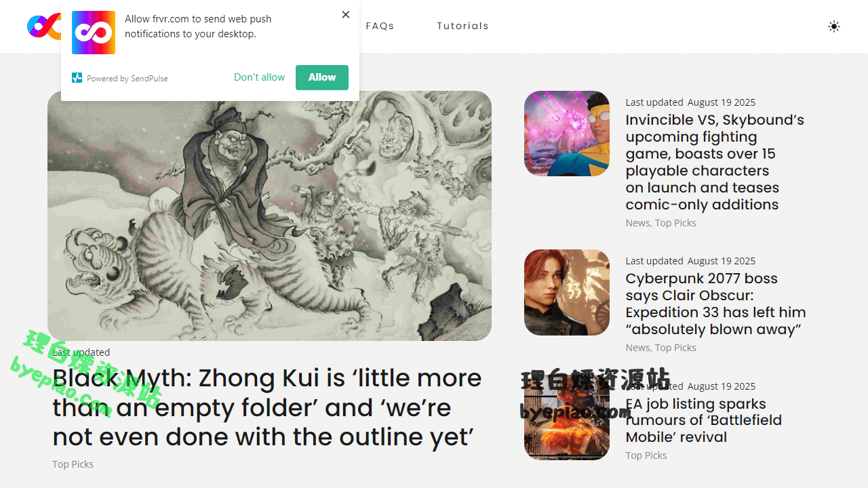Allow web push notifications

click(x=322, y=77)
